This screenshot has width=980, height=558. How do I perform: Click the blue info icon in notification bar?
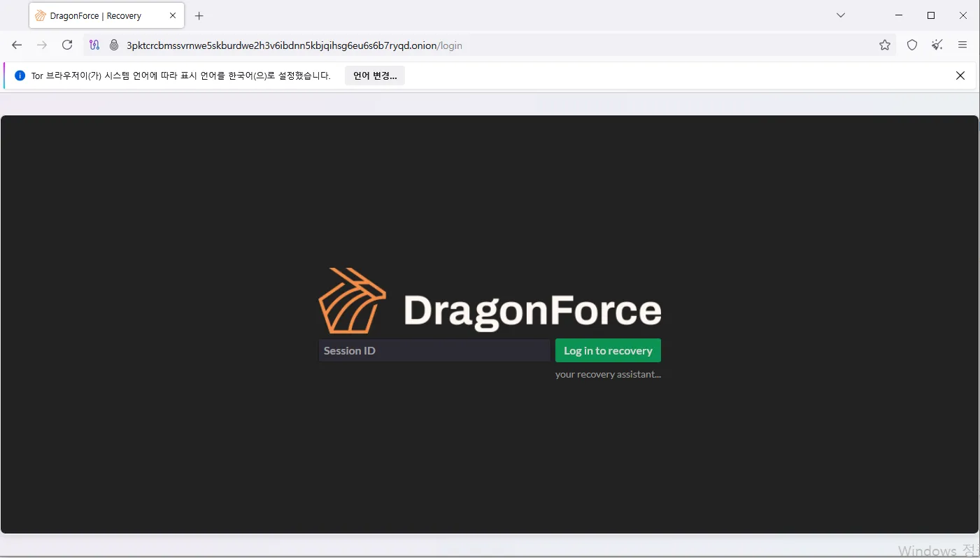point(20,76)
